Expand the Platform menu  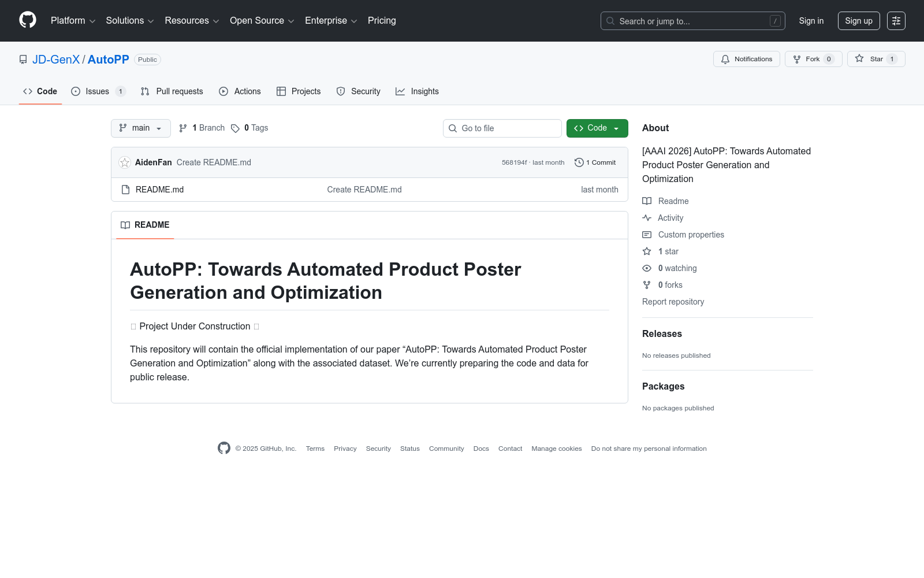tap(73, 21)
